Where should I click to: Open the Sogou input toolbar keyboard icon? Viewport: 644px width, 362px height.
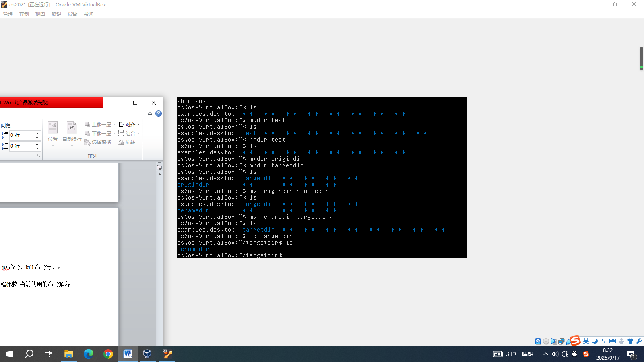(x=613, y=341)
